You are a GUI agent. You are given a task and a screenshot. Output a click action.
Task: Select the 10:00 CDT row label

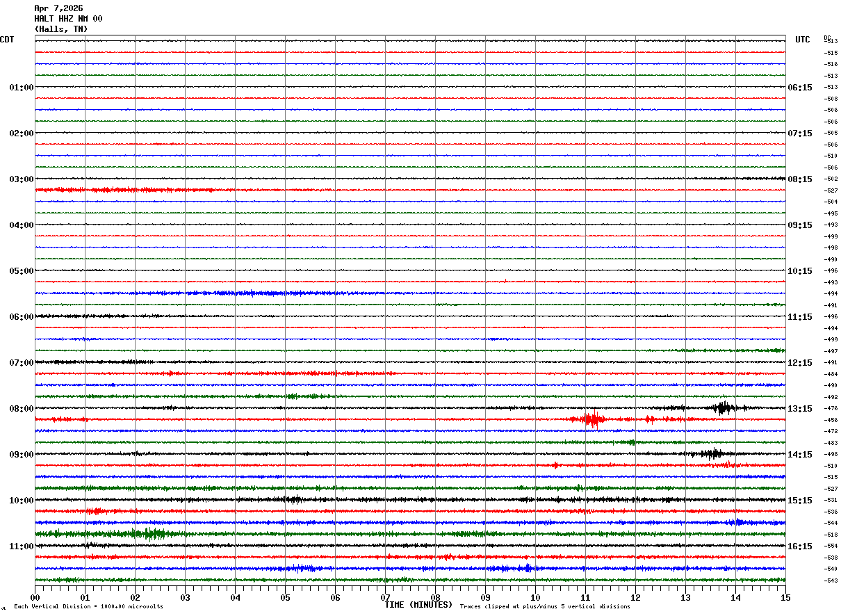point(22,501)
